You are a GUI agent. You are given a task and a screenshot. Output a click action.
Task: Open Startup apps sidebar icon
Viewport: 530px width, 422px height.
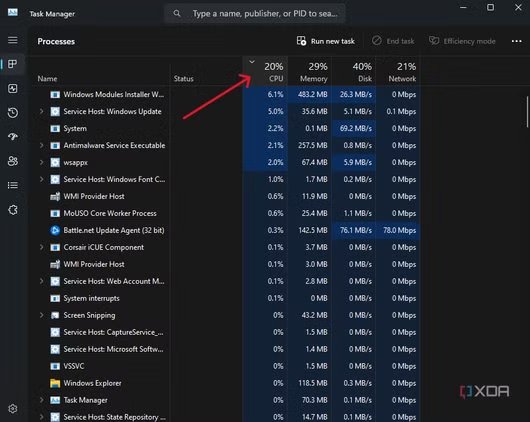tap(13, 137)
